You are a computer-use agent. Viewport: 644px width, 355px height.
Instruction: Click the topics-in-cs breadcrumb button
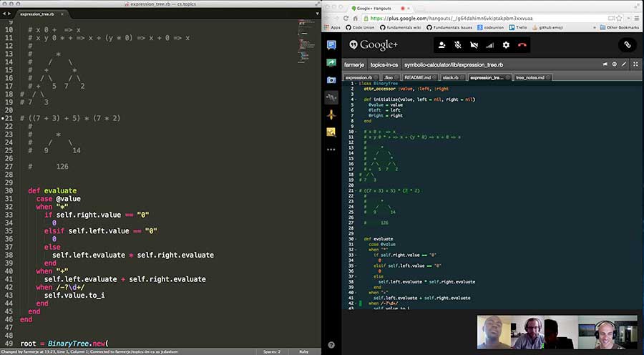(384, 64)
